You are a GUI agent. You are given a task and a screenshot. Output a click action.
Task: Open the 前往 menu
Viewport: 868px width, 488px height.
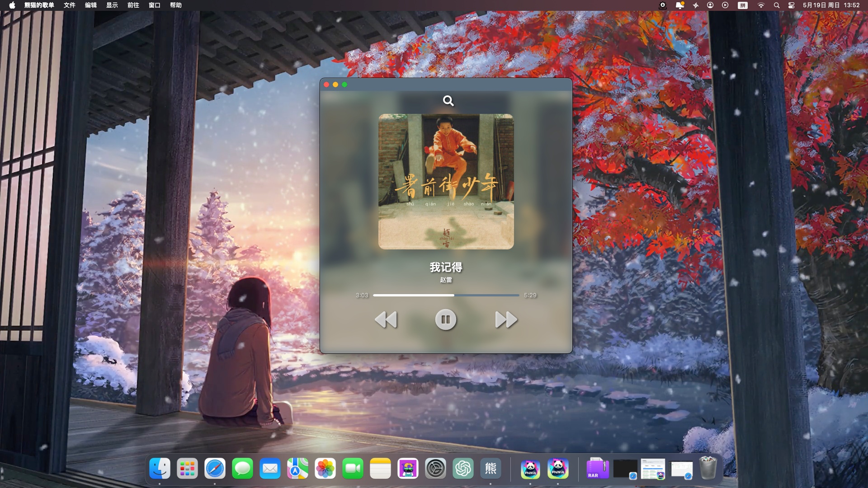[133, 5]
